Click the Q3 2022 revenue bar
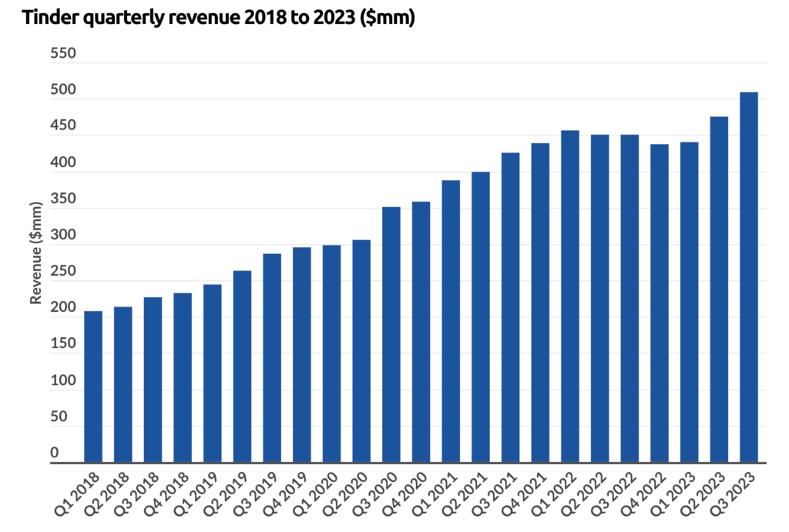Viewport: 789px width, 532px height. click(x=630, y=299)
